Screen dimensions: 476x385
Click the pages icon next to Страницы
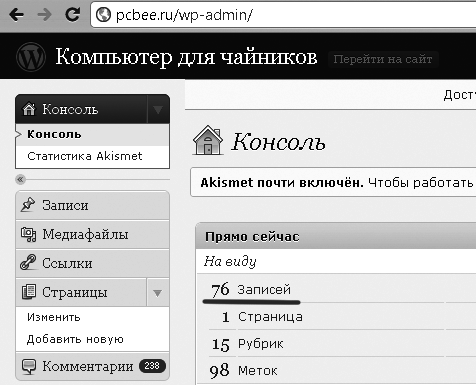[x=29, y=292]
